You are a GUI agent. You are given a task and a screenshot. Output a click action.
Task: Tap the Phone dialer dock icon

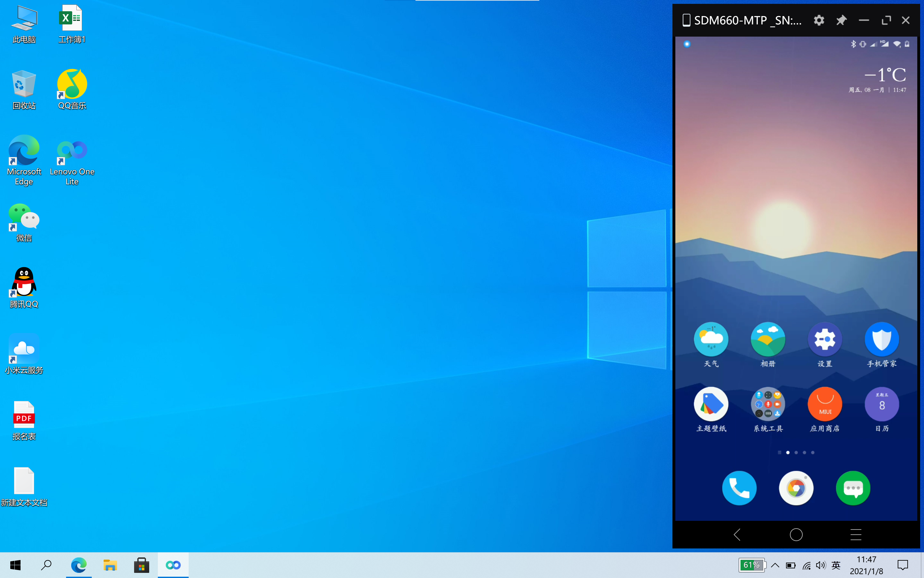(739, 488)
